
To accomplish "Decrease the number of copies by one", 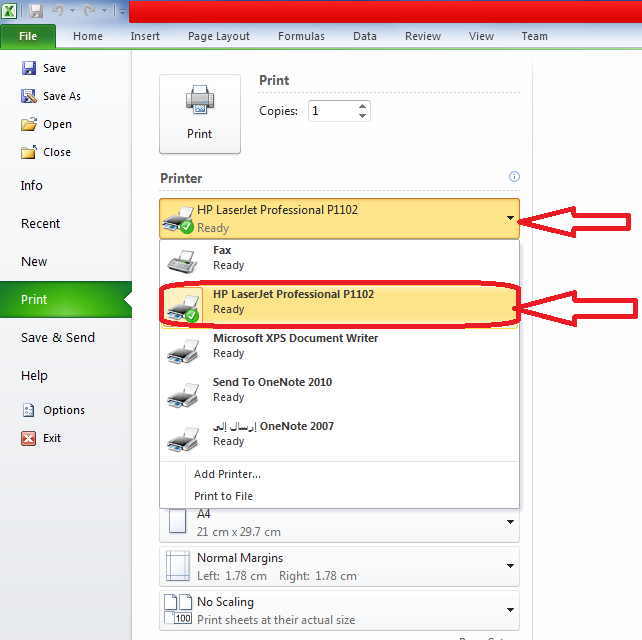I will 362,116.
